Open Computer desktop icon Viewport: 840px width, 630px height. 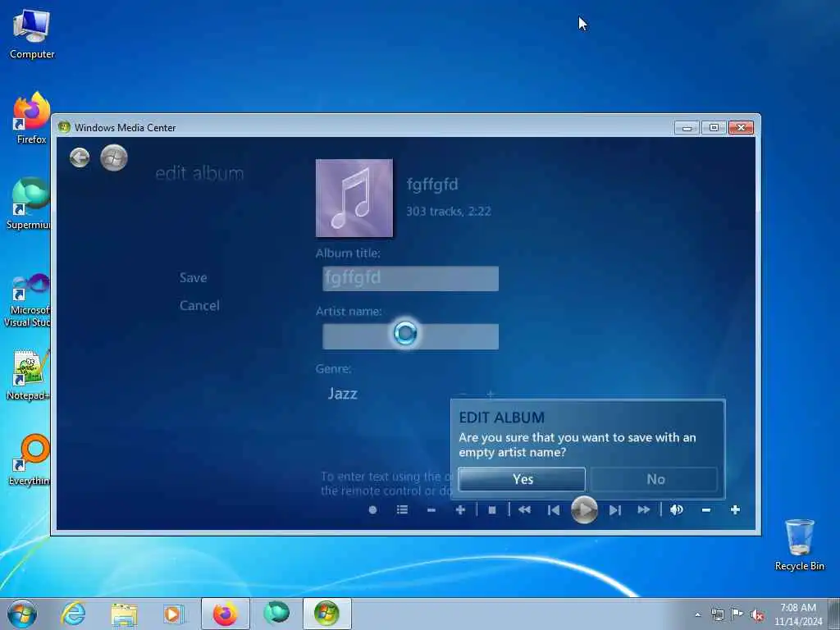32,34
